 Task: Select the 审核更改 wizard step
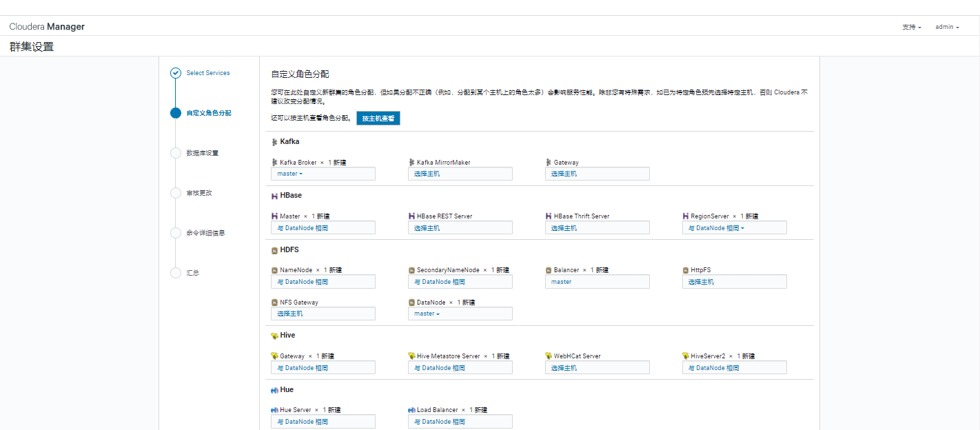(x=199, y=193)
